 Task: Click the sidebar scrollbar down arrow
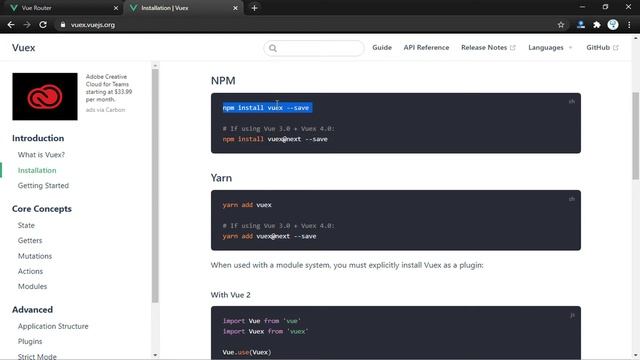[155, 355]
